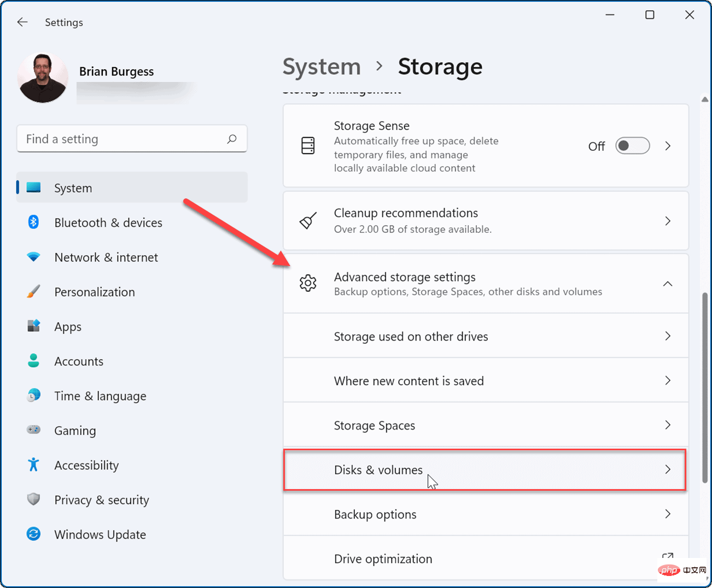
Task: Open the Storage Spaces chevron
Action: pyautogui.click(x=668, y=425)
